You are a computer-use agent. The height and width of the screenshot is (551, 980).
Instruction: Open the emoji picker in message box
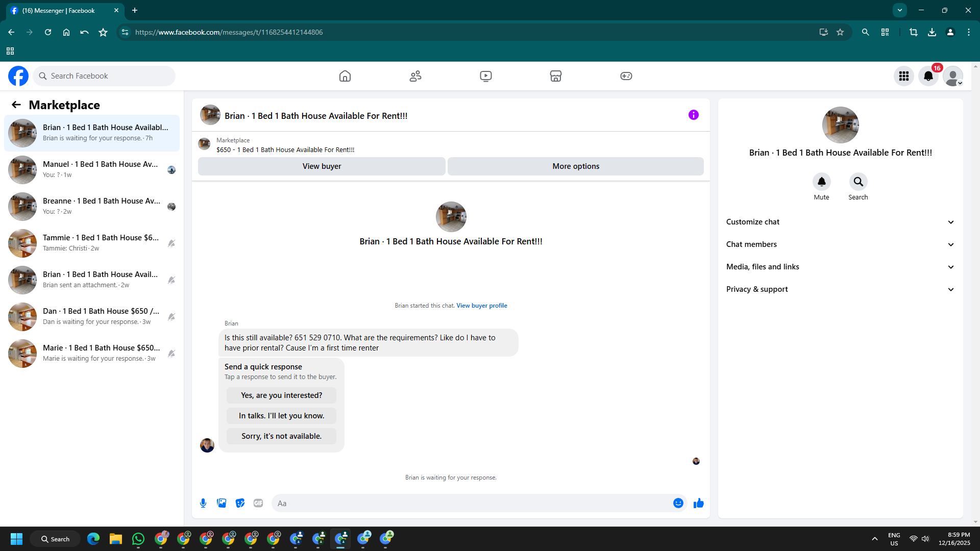pyautogui.click(x=678, y=503)
